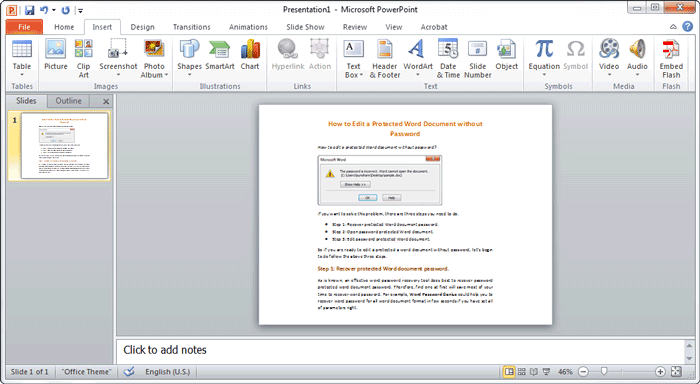Viewport: 700px width, 384px height.
Task: Insert a Chart
Action: click(x=250, y=54)
